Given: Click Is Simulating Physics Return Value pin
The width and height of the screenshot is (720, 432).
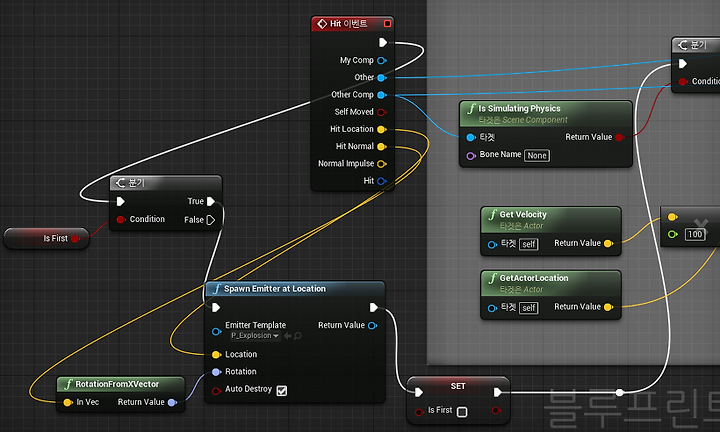Looking at the screenshot, I should [x=619, y=137].
